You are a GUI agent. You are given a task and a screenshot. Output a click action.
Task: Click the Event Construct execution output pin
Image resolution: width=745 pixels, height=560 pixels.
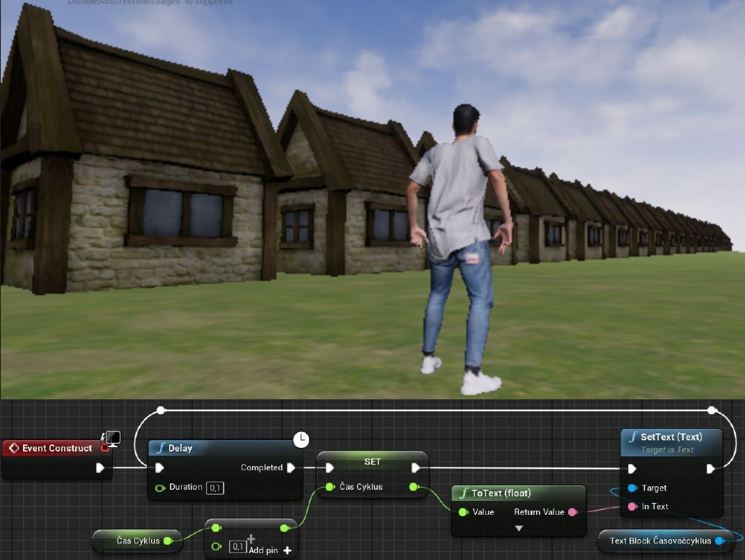pyautogui.click(x=100, y=467)
